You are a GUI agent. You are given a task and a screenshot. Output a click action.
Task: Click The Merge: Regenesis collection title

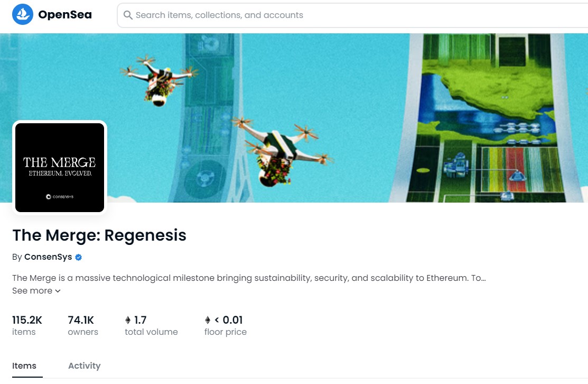pos(99,235)
